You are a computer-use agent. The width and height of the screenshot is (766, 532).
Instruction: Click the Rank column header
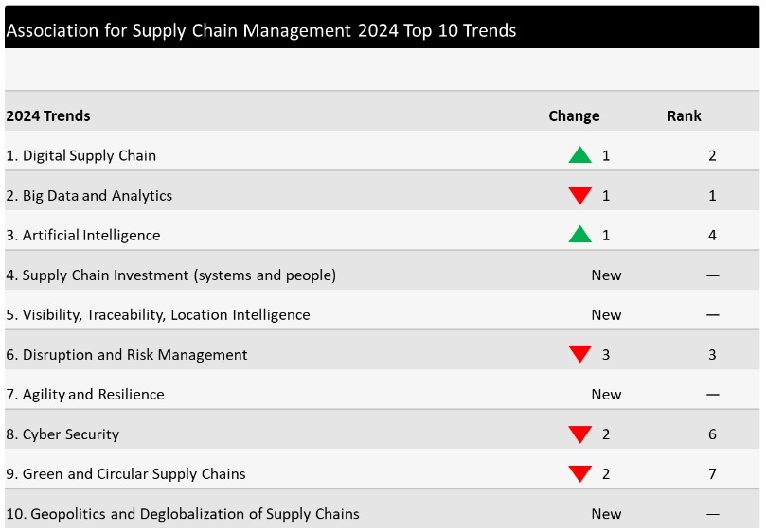point(684,116)
